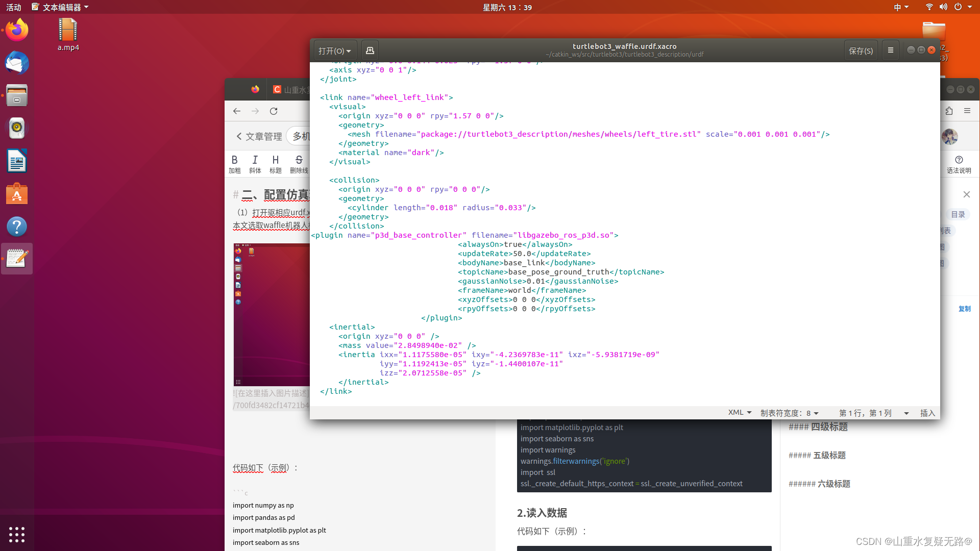The width and height of the screenshot is (980, 551).
Task: Open the input method 中 dropdown
Action: [901, 7]
